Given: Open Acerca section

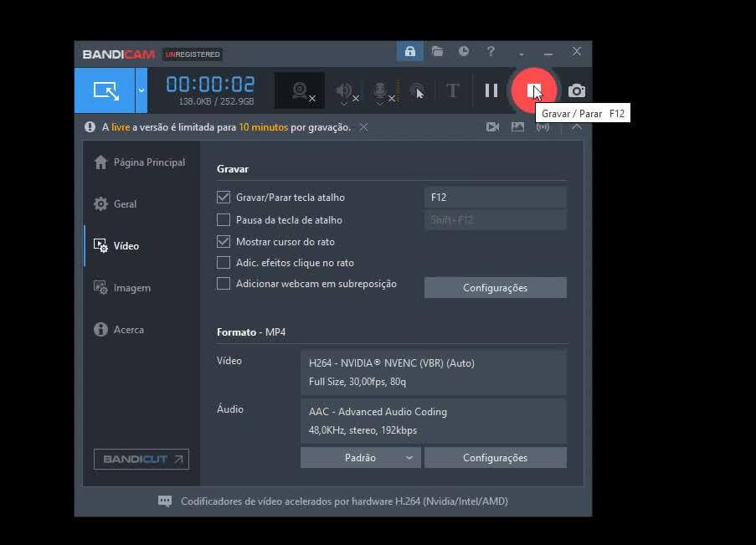Looking at the screenshot, I should [119, 330].
